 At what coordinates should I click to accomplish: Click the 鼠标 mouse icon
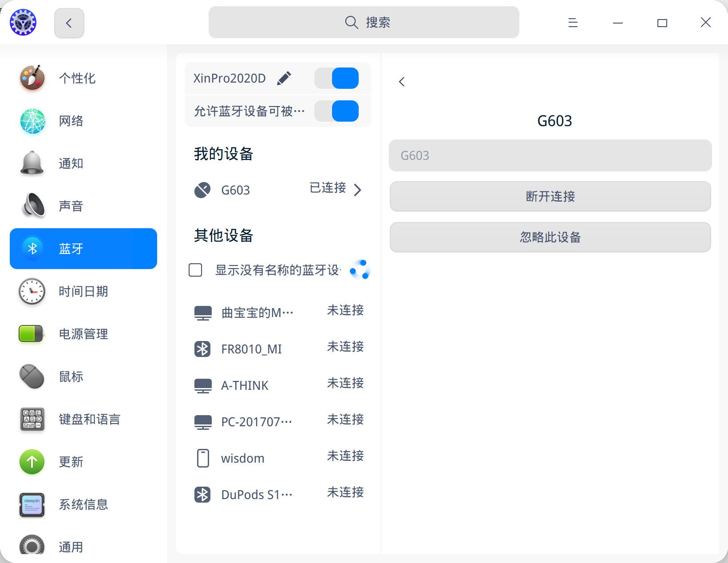point(32,377)
